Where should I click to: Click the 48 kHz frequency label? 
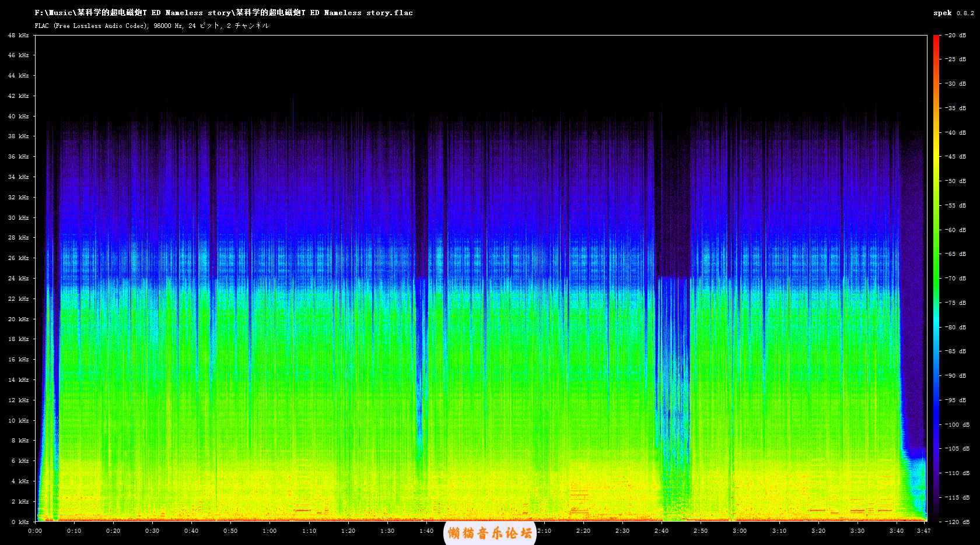[19, 35]
